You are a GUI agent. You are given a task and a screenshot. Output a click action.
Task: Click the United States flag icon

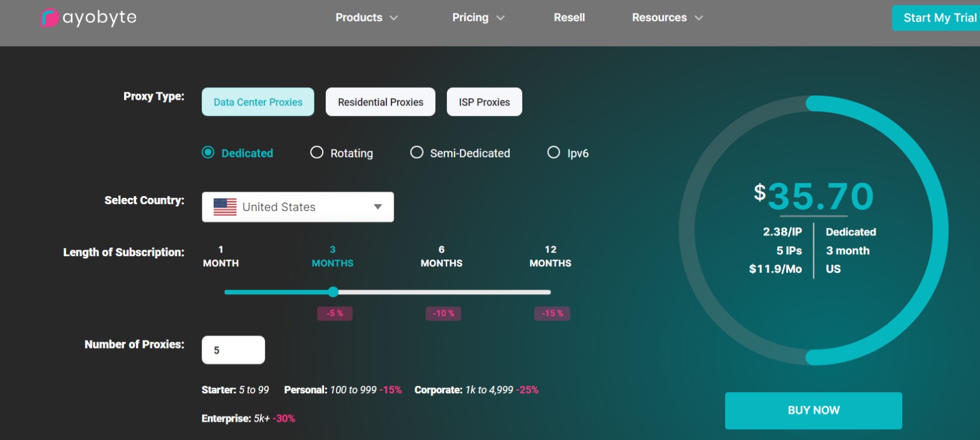(x=225, y=207)
